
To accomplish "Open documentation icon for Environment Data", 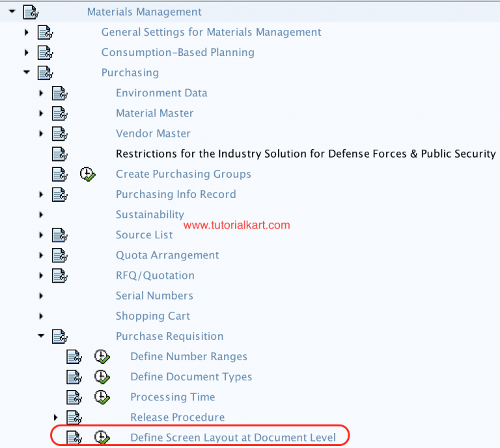I will pos(60,93).
